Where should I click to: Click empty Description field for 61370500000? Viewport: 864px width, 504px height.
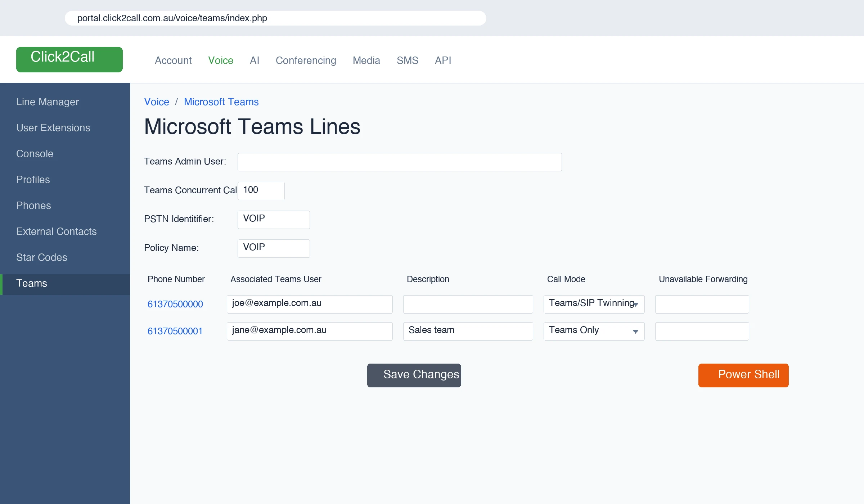tap(468, 304)
